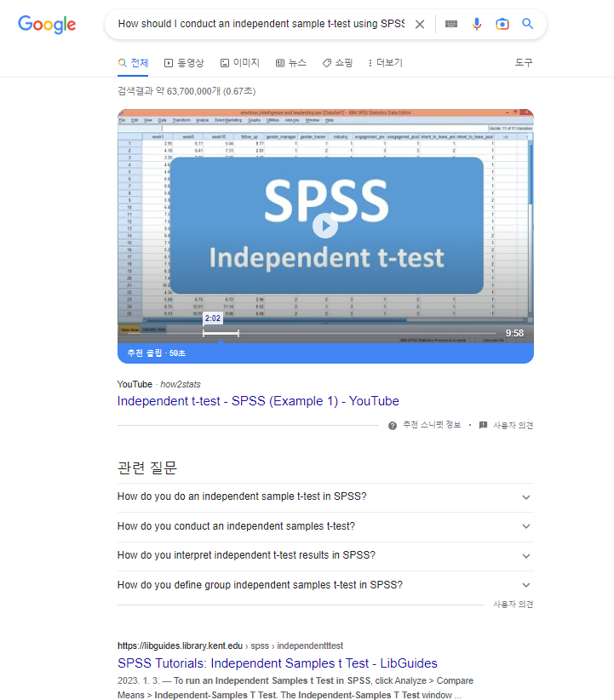Switch to the 뉴스 tab

click(290, 63)
